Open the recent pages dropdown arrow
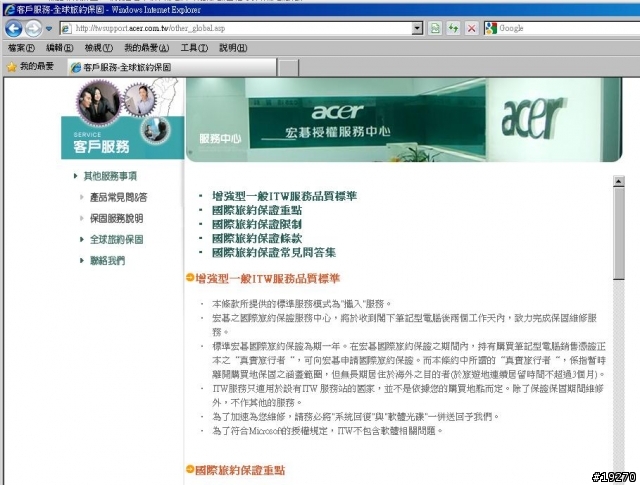This screenshot has width=640, height=485. [x=49, y=29]
